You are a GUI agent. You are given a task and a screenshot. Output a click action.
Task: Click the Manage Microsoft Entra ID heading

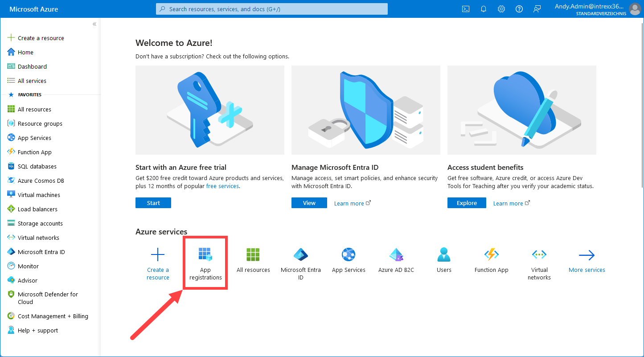tap(335, 168)
